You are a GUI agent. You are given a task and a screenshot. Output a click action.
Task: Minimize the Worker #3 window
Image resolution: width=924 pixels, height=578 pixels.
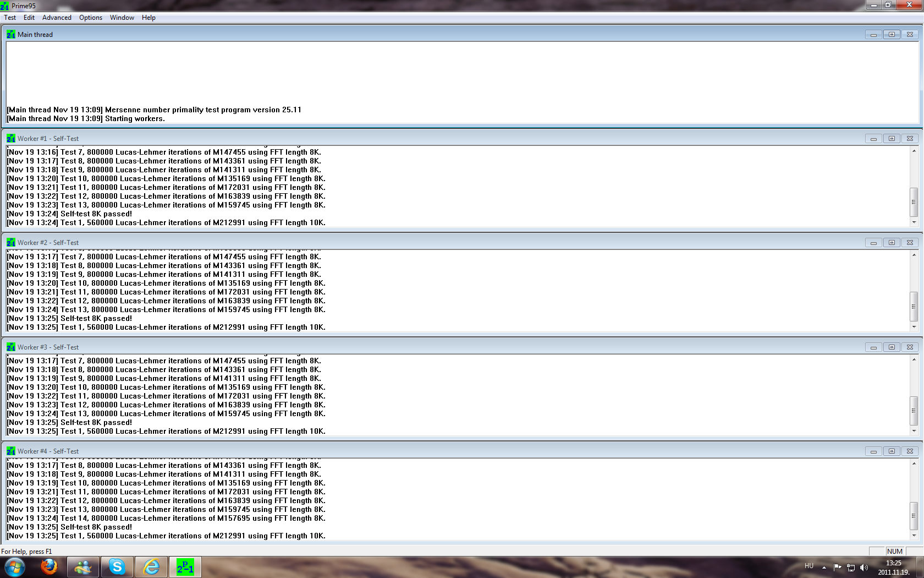click(x=873, y=347)
